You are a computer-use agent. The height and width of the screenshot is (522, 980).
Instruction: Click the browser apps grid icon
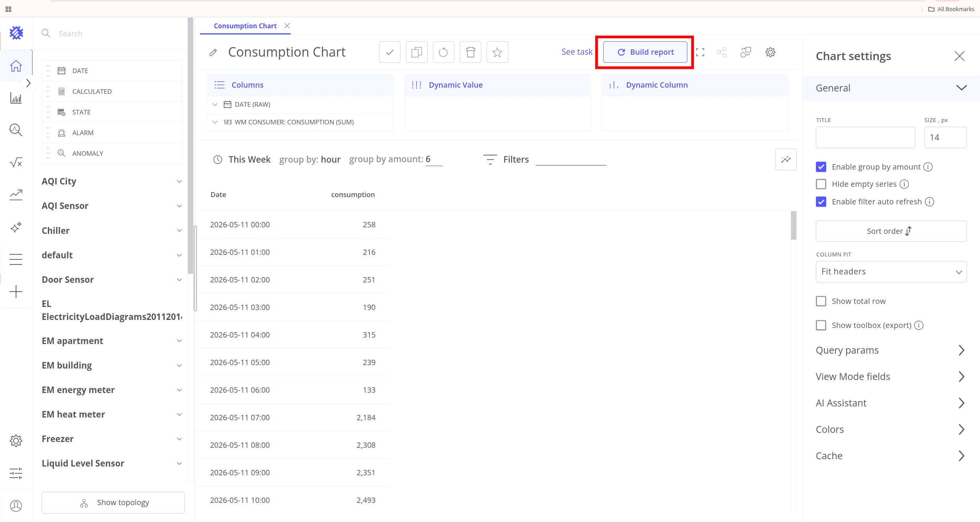click(x=8, y=9)
